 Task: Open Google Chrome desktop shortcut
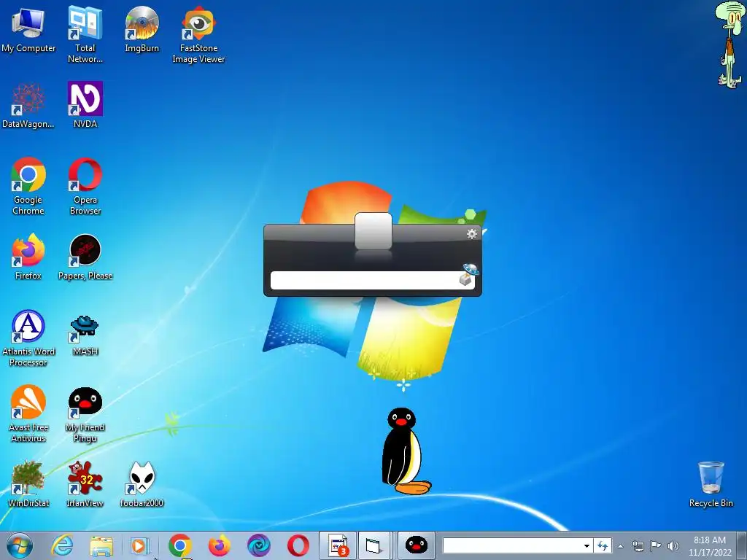(28, 186)
